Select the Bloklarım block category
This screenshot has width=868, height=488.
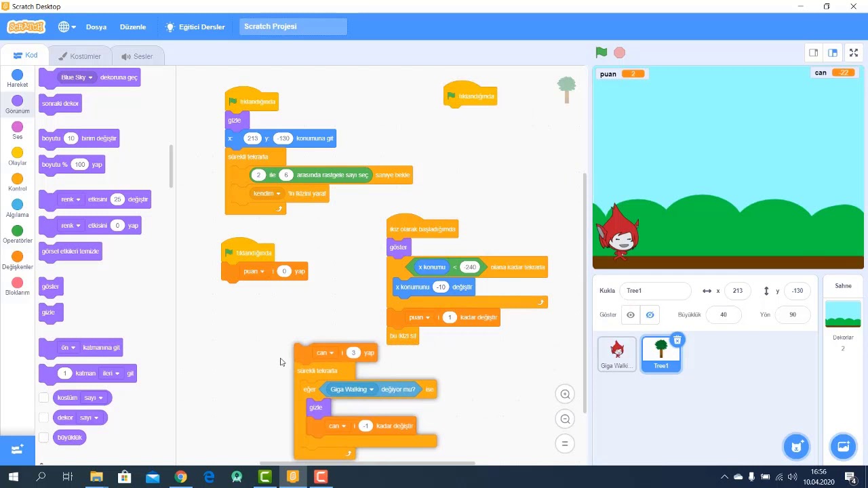pyautogui.click(x=18, y=287)
